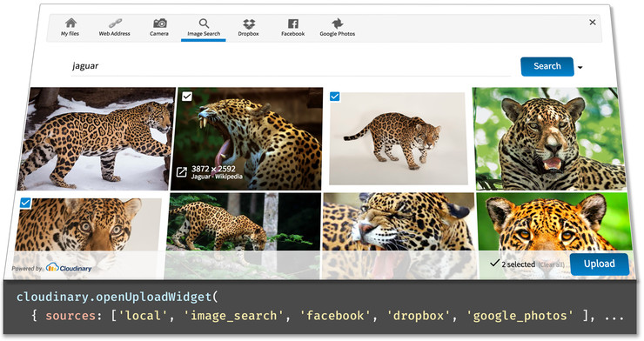Switch to Web Address source tab

coord(114,28)
